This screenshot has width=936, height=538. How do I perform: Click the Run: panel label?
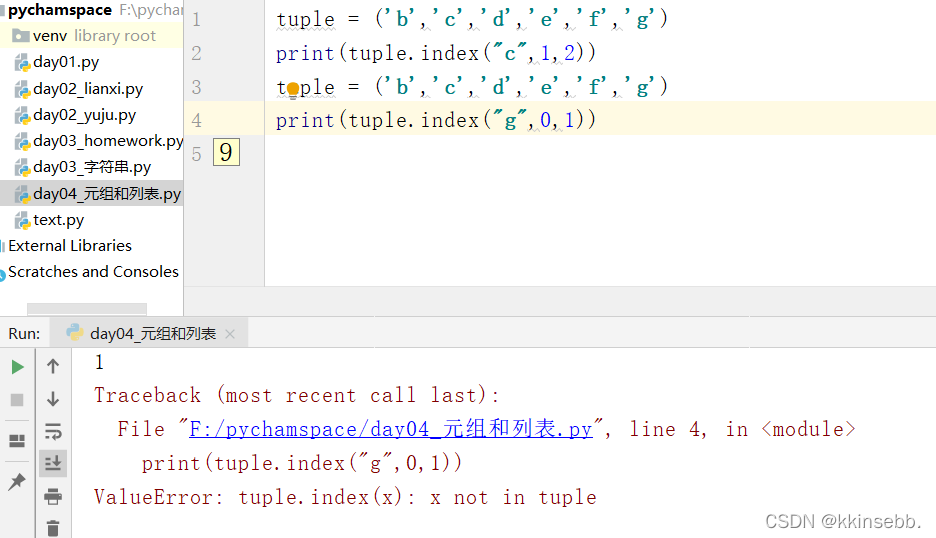pyautogui.click(x=24, y=334)
